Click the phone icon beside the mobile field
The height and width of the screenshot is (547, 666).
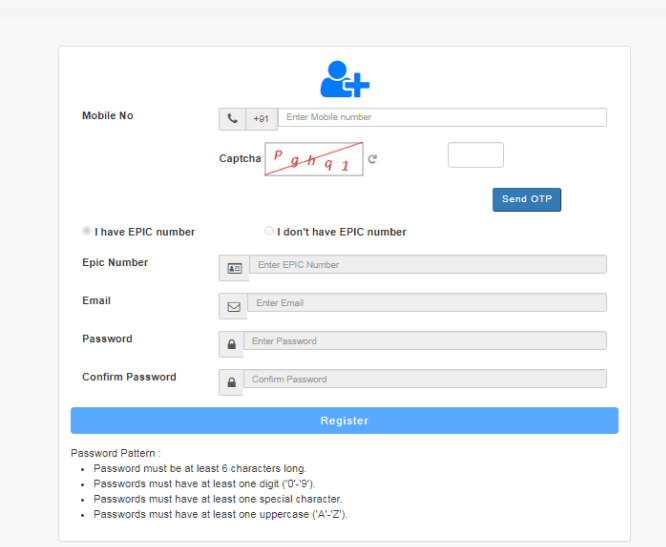point(232,119)
